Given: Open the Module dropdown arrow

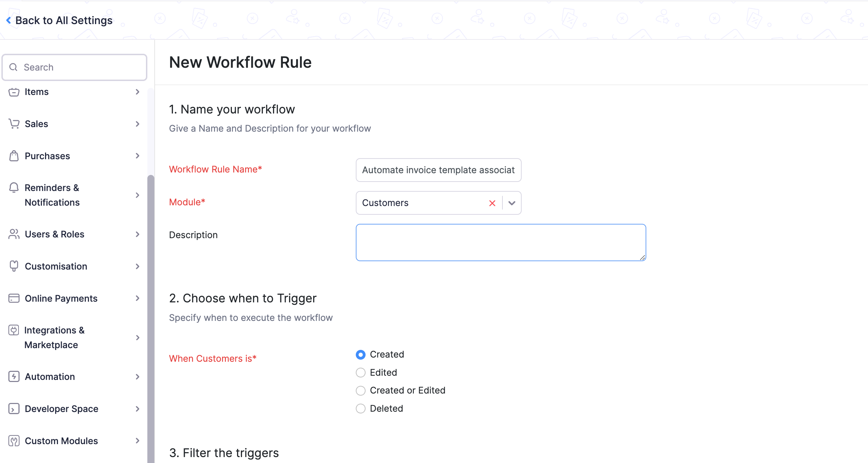Looking at the screenshot, I should [x=512, y=203].
